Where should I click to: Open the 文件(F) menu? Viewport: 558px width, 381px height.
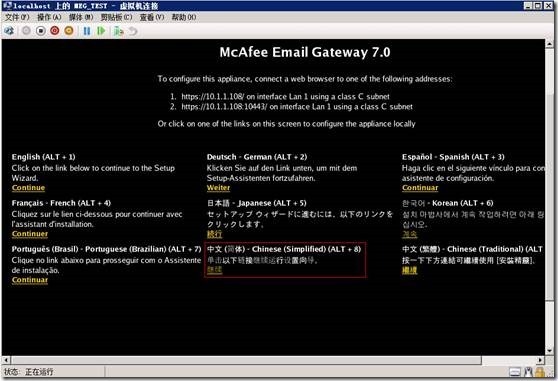coord(17,17)
